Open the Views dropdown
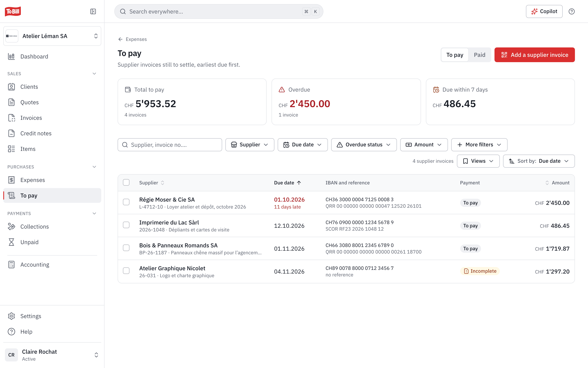Viewport: 588px width, 368px height. point(478,161)
